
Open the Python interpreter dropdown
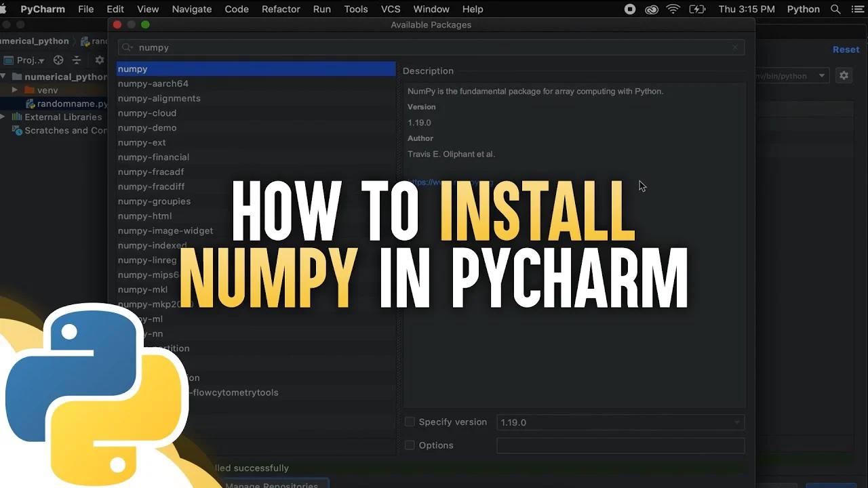click(x=821, y=75)
